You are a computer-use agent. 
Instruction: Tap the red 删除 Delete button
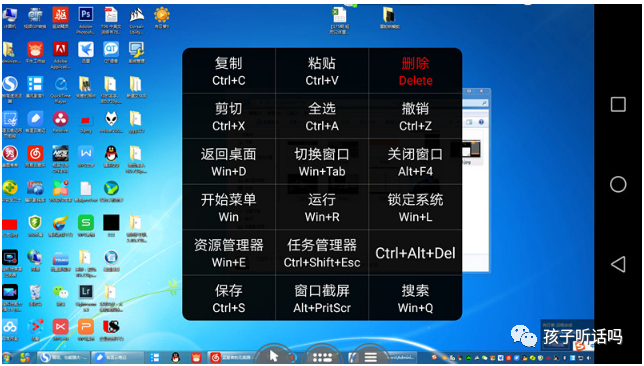coord(415,71)
